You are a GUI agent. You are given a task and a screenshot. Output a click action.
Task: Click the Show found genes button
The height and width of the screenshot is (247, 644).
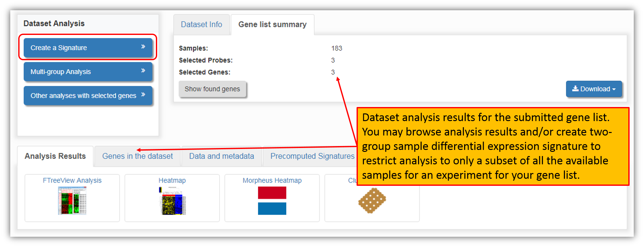(x=212, y=89)
